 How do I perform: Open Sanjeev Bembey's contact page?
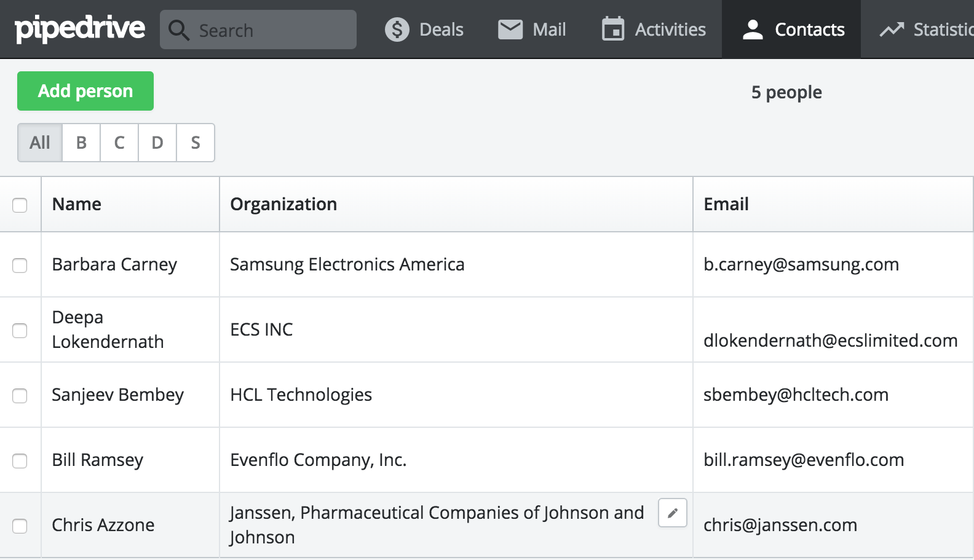[117, 395]
